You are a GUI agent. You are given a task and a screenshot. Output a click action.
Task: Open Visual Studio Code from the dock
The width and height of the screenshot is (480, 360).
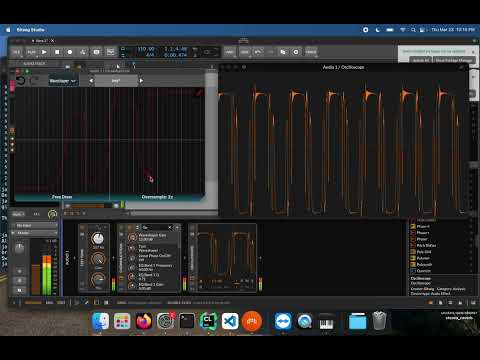pos(230,321)
